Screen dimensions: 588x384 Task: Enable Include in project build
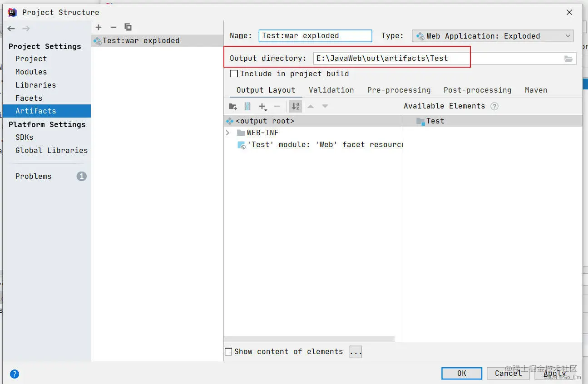coord(234,74)
